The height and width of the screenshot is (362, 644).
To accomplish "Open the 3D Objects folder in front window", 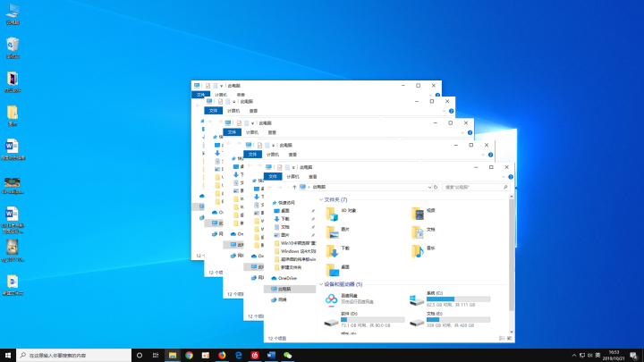I will (341, 214).
